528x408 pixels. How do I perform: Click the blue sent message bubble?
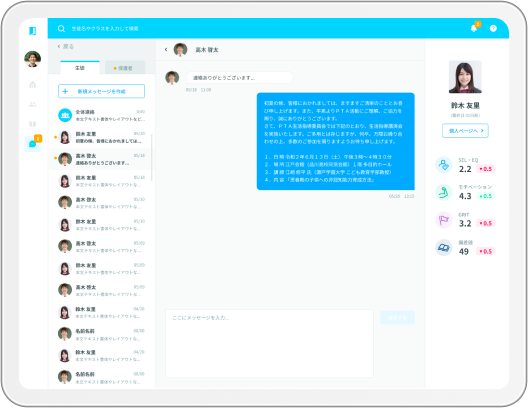click(336, 141)
